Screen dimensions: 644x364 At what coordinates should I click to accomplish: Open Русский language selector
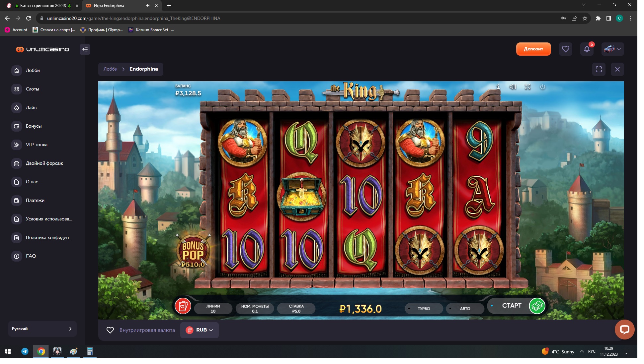pyautogui.click(x=42, y=329)
